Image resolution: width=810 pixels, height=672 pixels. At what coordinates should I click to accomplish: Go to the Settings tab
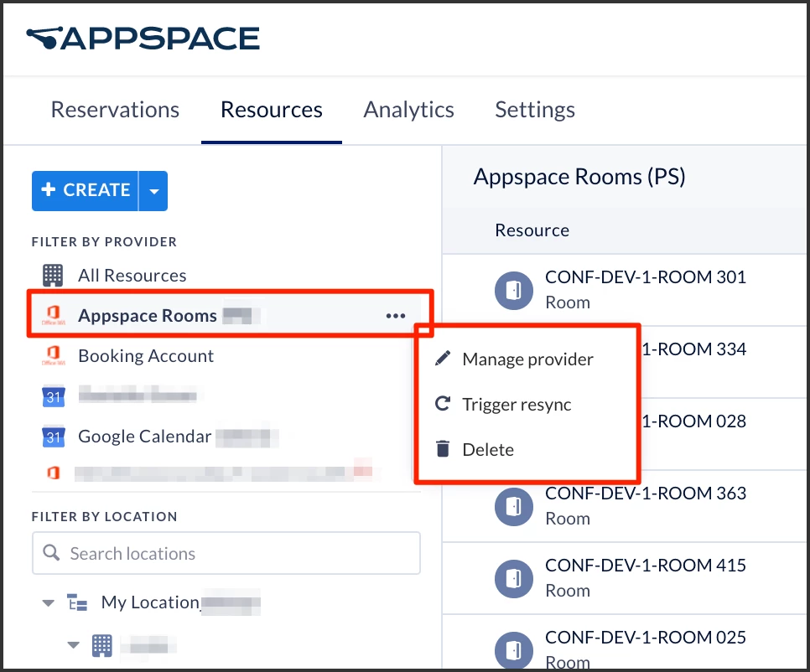click(x=535, y=110)
